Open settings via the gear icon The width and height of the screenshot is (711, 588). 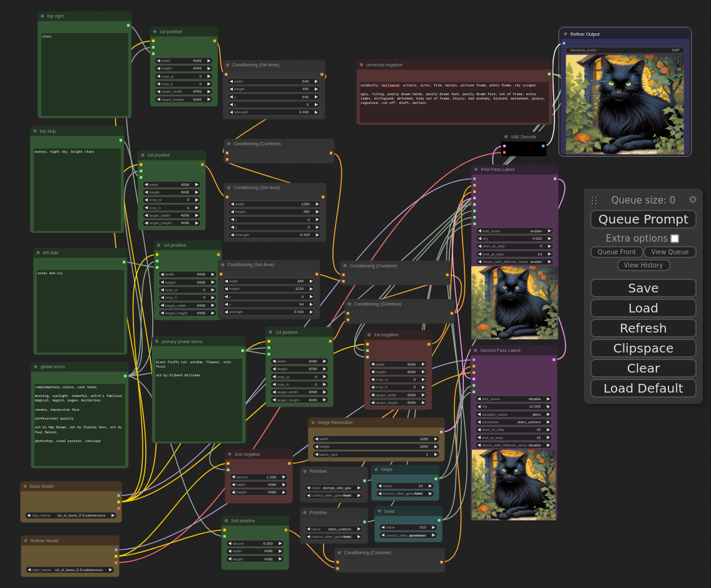(x=692, y=200)
